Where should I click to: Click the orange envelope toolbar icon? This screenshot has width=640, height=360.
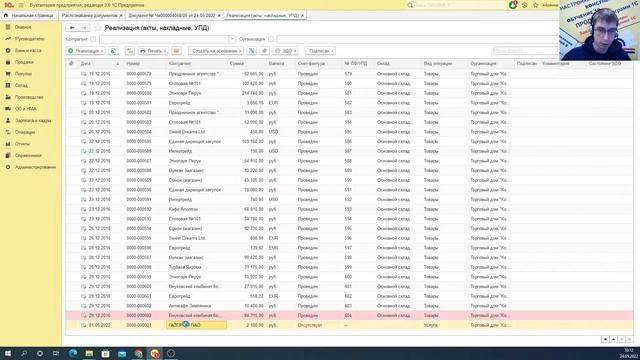pyautogui.click(x=176, y=51)
